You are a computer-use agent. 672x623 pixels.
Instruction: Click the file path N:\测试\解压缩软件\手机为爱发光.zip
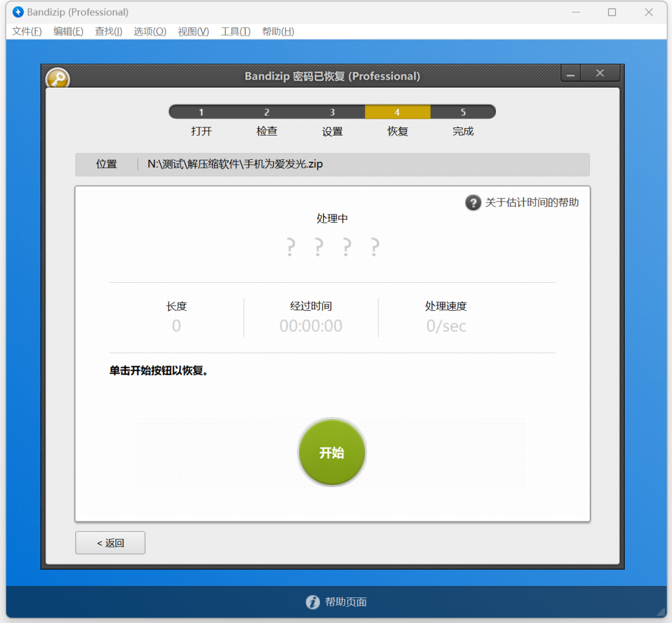coord(235,164)
